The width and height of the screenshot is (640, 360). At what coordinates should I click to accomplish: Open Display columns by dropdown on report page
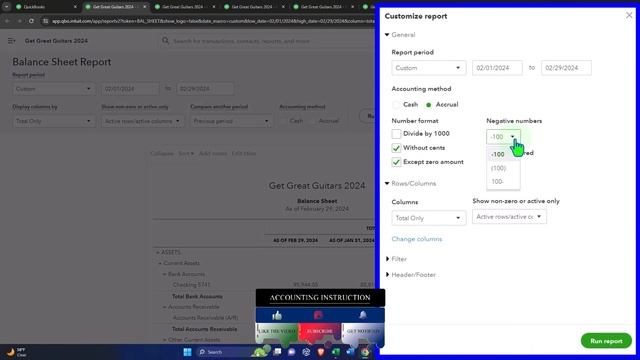pyautogui.click(x=53, y=121)
